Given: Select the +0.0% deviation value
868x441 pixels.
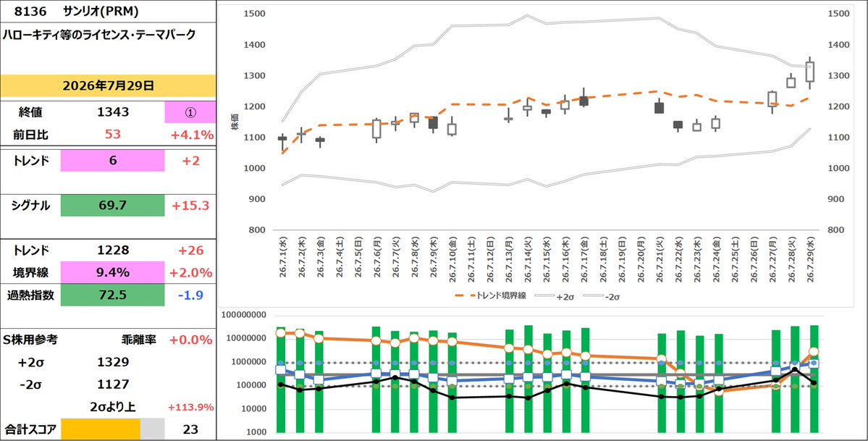Looking at the screenshot, I should tap(192, 340).
